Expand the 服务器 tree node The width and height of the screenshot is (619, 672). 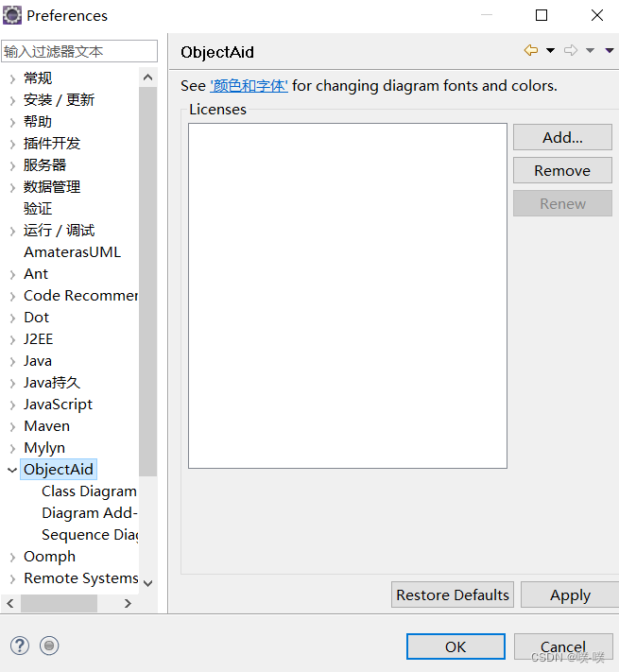point(12,165)
